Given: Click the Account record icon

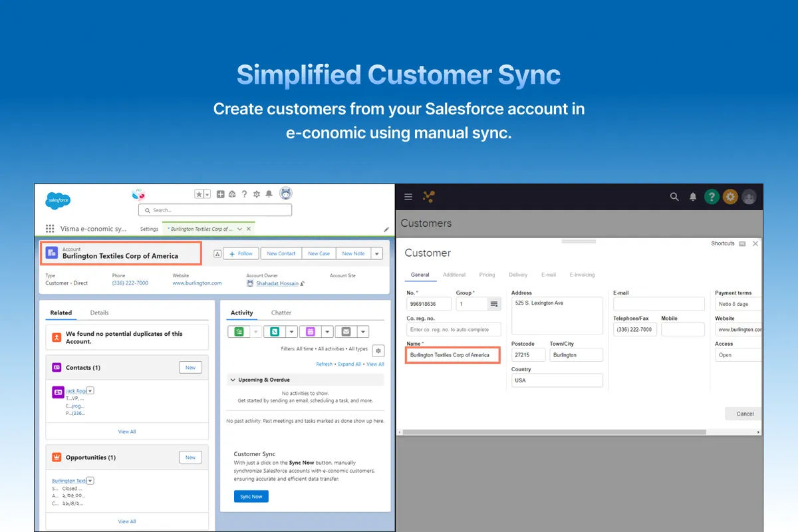Looking at the screenshot, I should click(x=51, y=253).
